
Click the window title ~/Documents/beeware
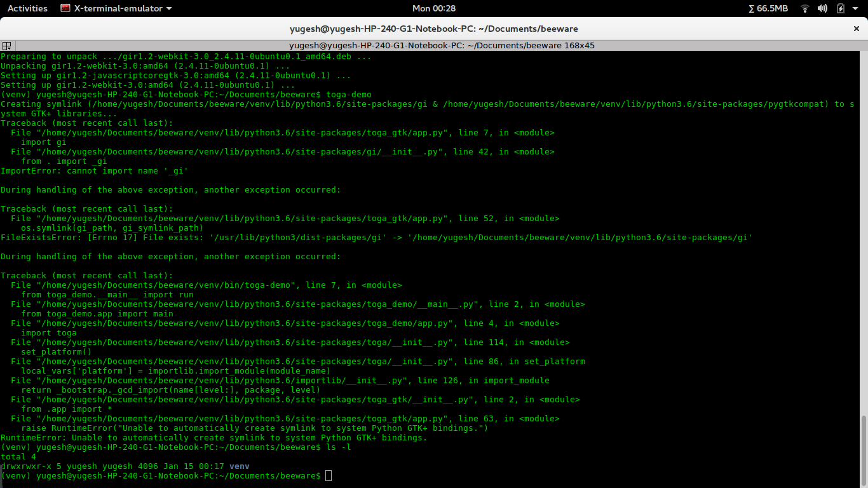(x=434, y=29)
